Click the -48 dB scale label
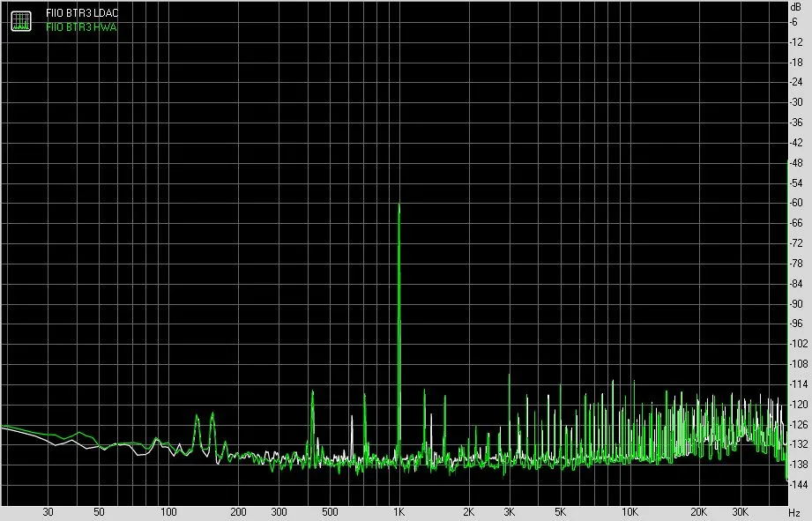This screenshot has height=521, width=812. pyautogui.click(x=796, y=163)
